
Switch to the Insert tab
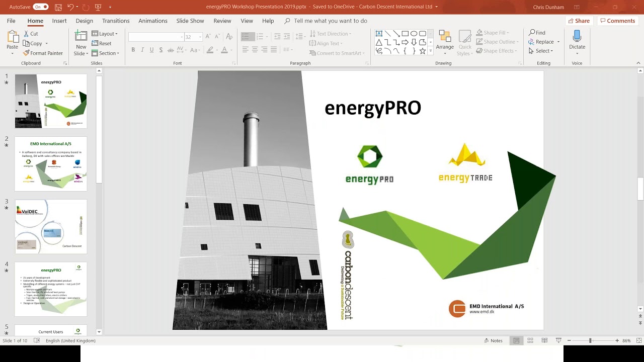59,21
